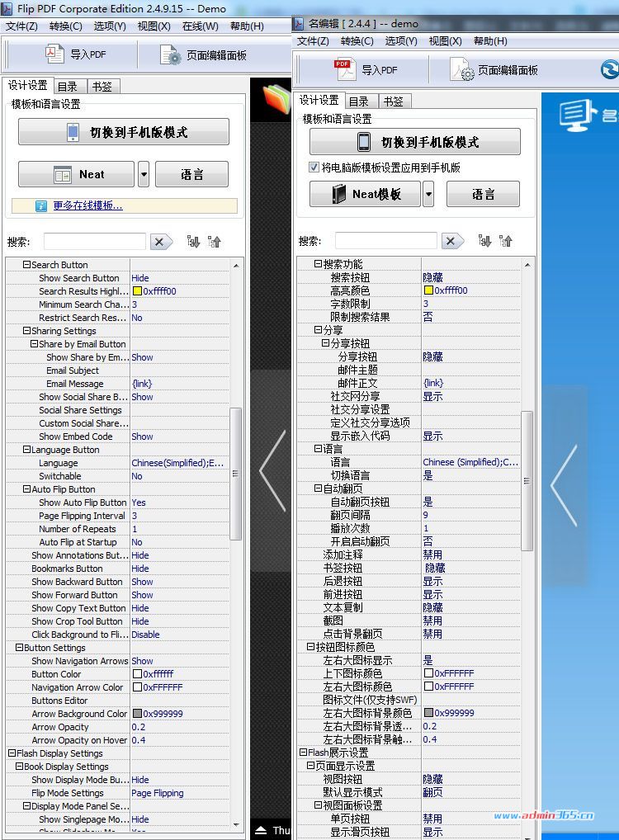Open 文件(Z) menu in Flip PDF window
The width and height of the screenshot is (619, 840).
click(21, 26)
